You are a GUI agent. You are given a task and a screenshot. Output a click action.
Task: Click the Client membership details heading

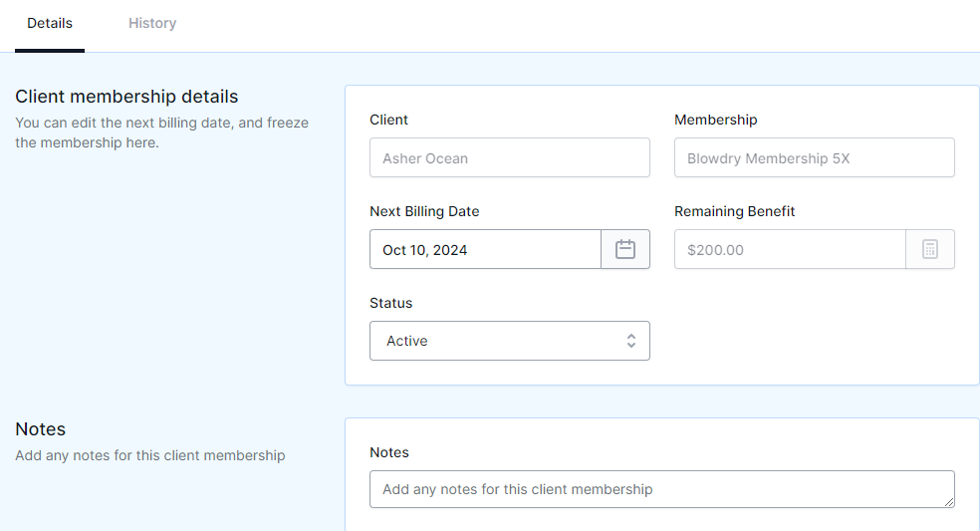126,97
